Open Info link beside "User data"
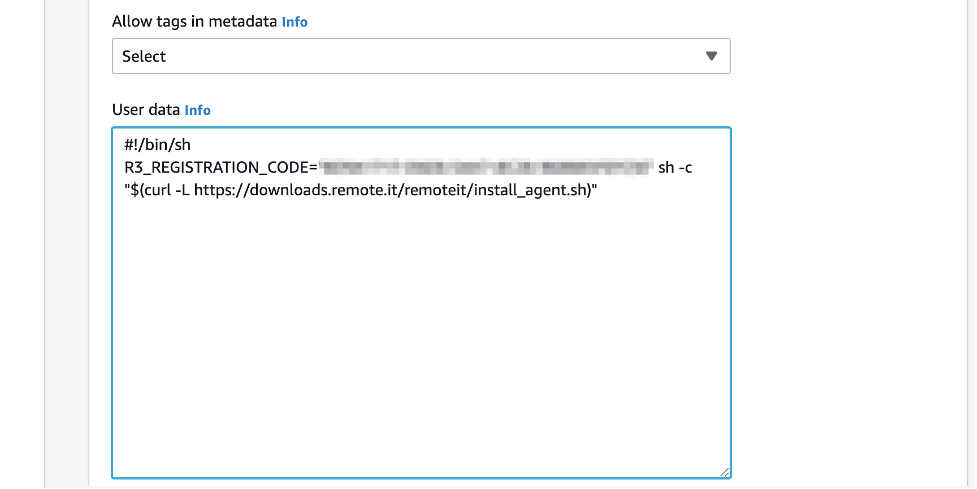This screenshot has width=977, height=489. [198, 110]
